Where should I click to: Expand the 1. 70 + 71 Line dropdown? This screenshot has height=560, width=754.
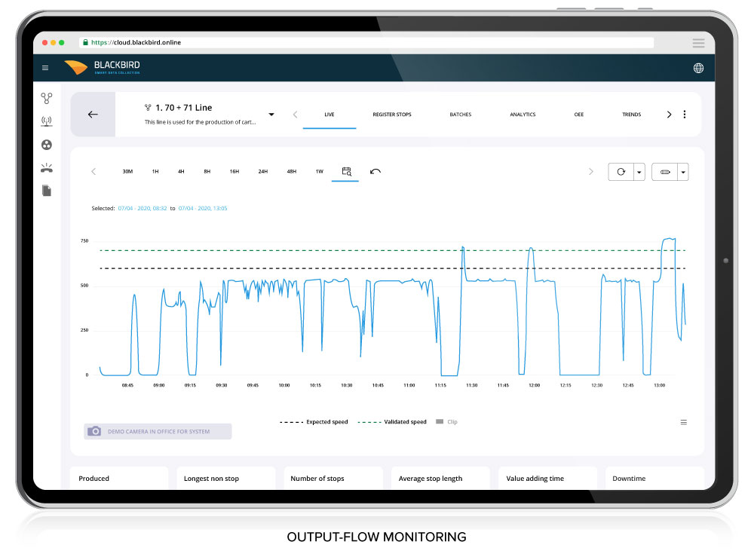271,115
